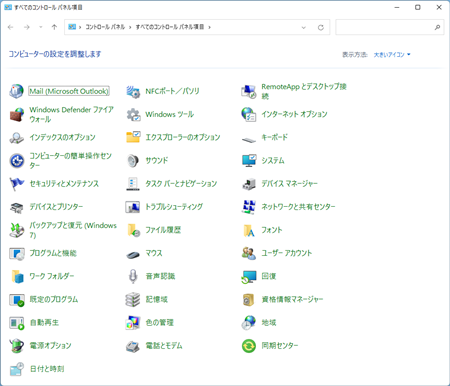The height and width of the screenshot is (386, 450).
Task: Click the インターネット オプション globe icon
Action: (x=249, y=114)
